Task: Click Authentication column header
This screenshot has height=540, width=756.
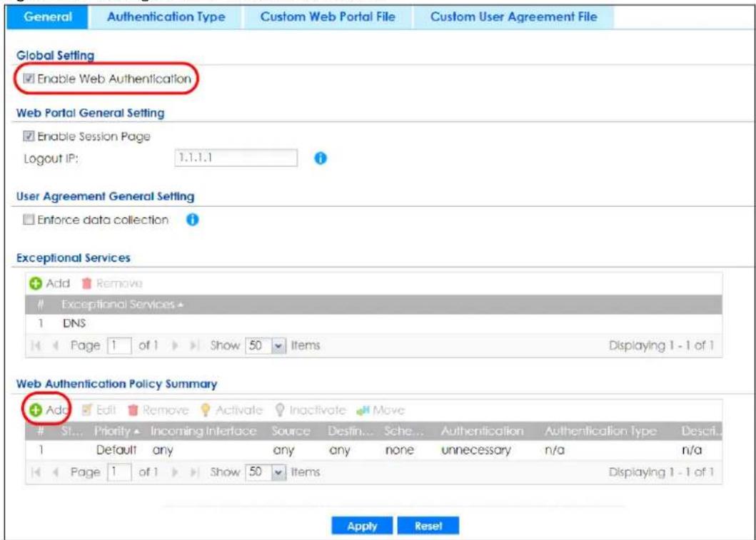Action: coord(482,431)
